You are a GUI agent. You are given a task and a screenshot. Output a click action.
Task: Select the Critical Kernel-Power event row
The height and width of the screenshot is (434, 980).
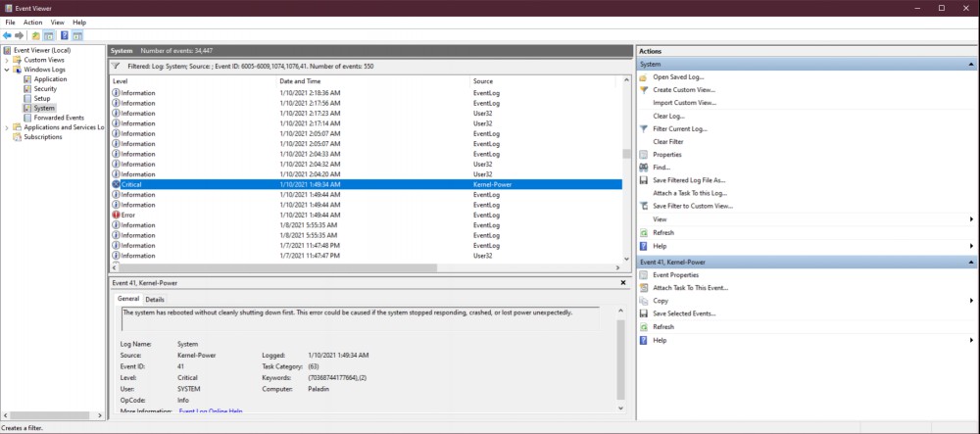pyautogui.click(x=366, y=185)
